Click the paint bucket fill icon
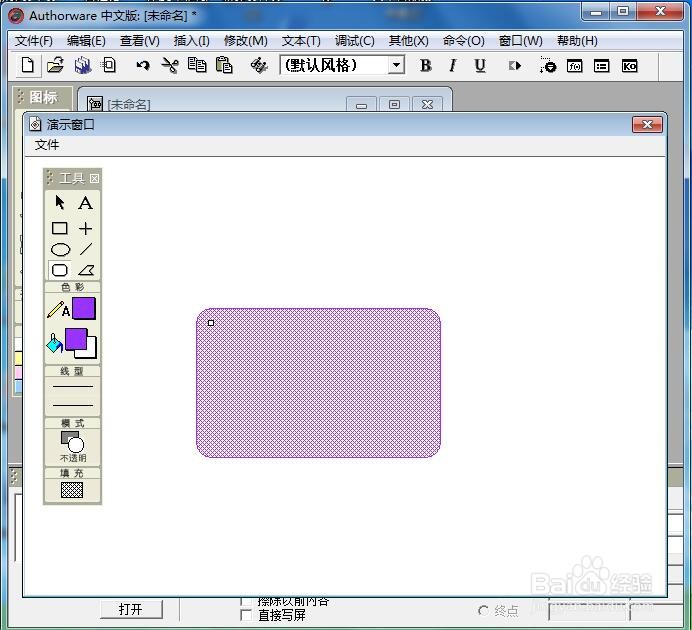Viewport: 692px width, 630px height. click(x=54, y=343)
